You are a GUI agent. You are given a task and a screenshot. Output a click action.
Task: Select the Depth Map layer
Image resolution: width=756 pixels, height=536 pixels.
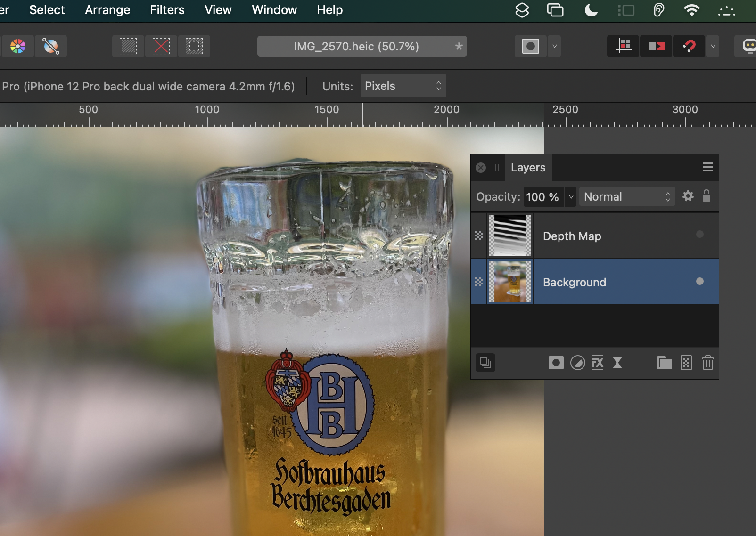tap(595, 236)
